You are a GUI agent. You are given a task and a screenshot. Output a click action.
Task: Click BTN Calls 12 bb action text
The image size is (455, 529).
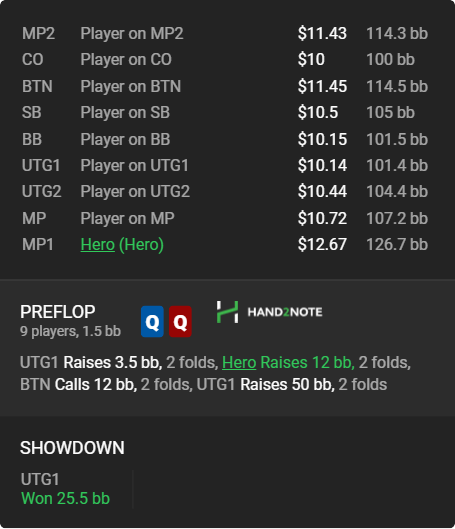(78, 385)
